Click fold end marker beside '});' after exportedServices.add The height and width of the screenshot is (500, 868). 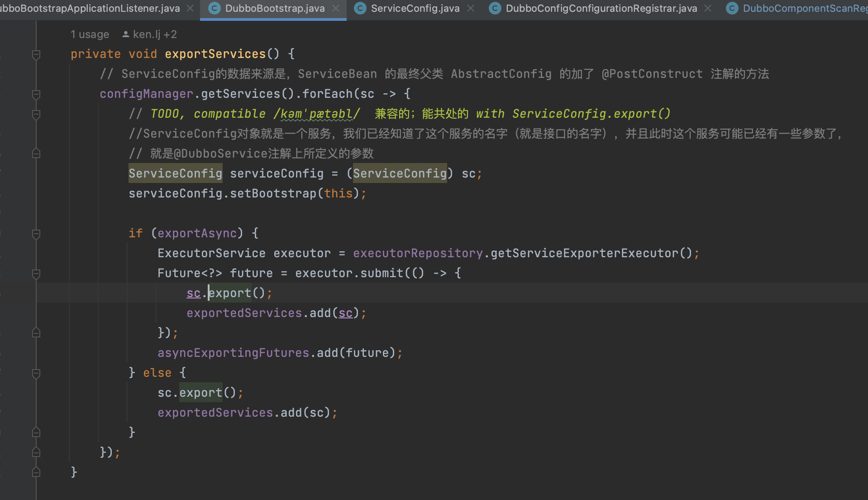pos(36,333)
